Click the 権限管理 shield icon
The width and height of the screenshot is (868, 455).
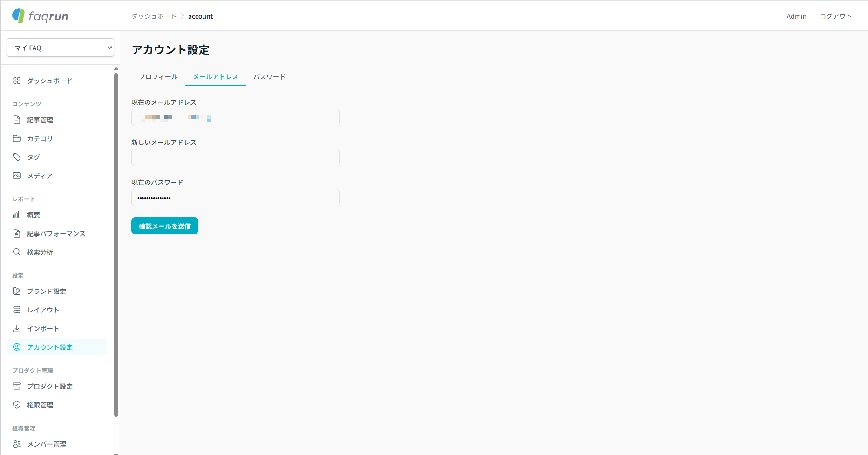tap(17, 405)
